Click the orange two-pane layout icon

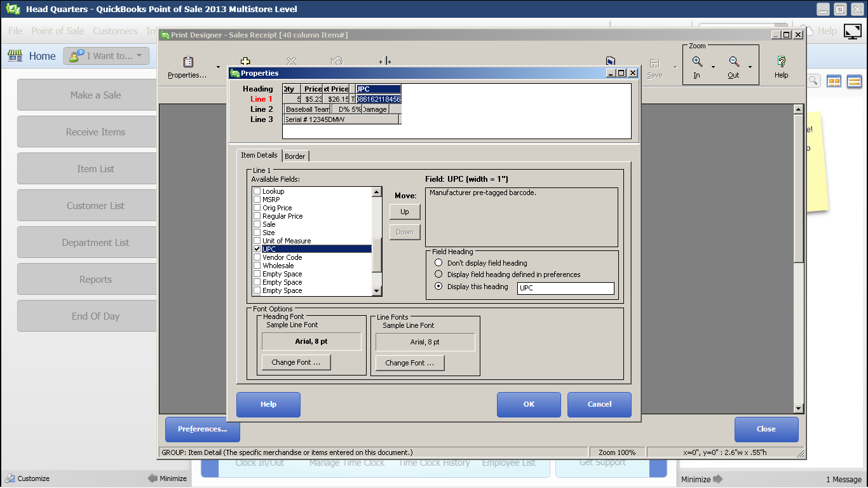tap(834, 81)
